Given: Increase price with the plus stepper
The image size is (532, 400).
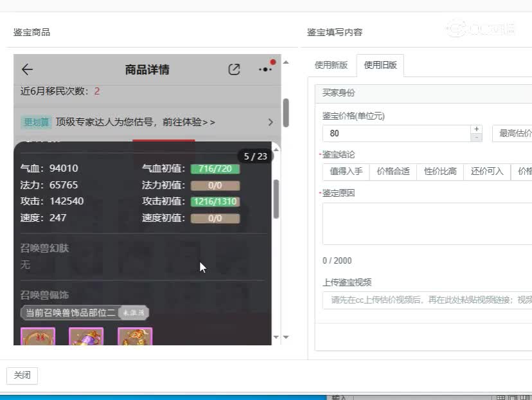Looking at the screenshot, I should click(477, 129).
